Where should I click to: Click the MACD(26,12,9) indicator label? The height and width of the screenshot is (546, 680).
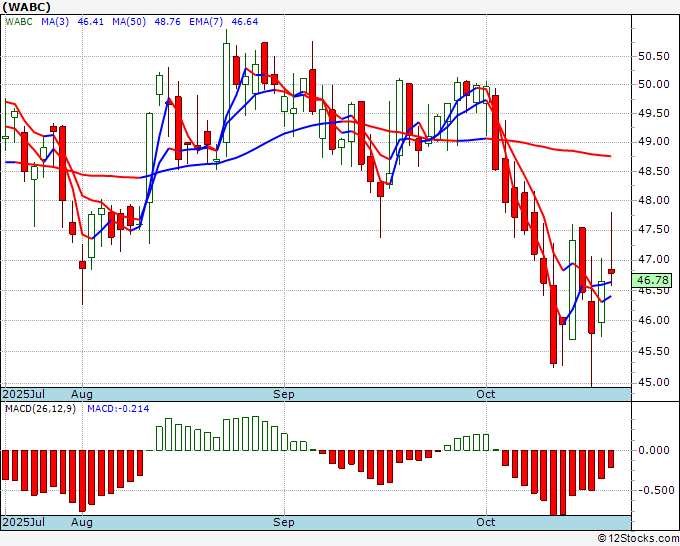(x=40, y=409)
